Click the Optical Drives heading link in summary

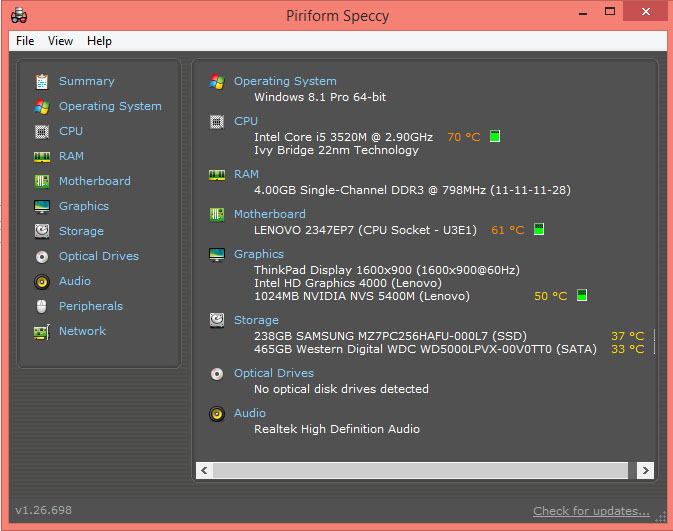click(274, 373)
